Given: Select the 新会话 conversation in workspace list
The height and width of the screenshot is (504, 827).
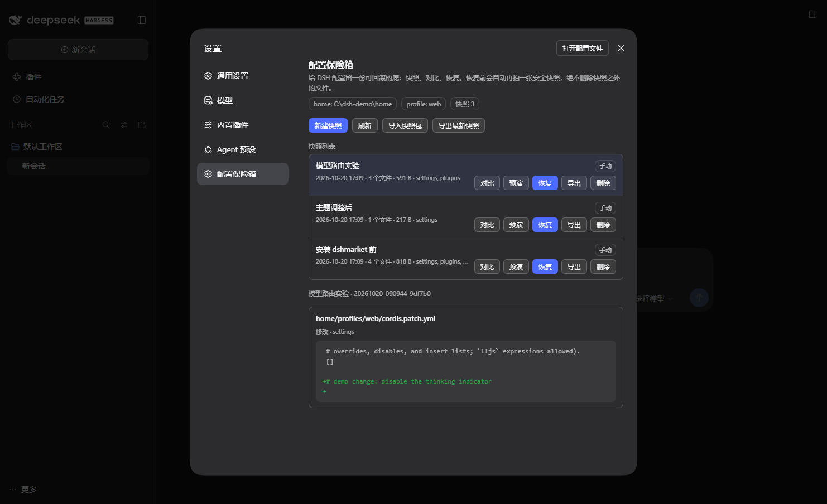Looking at the screenshot, I should click(78, 166).
